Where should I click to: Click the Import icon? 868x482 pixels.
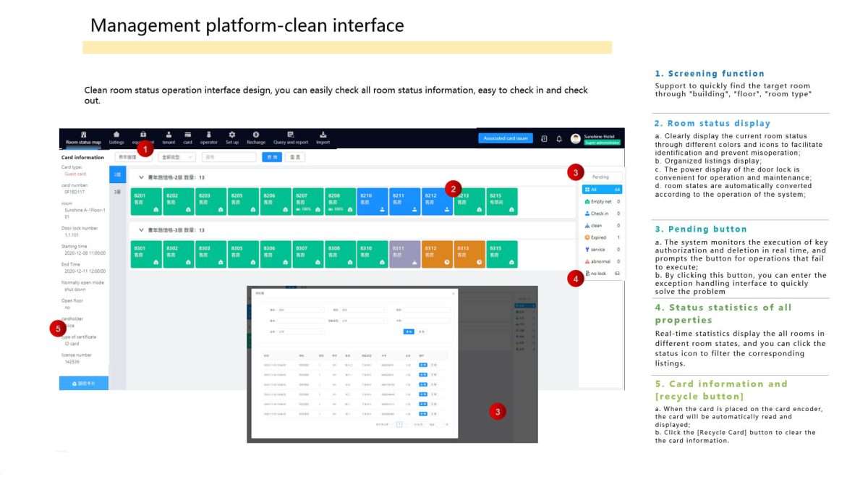323,135
